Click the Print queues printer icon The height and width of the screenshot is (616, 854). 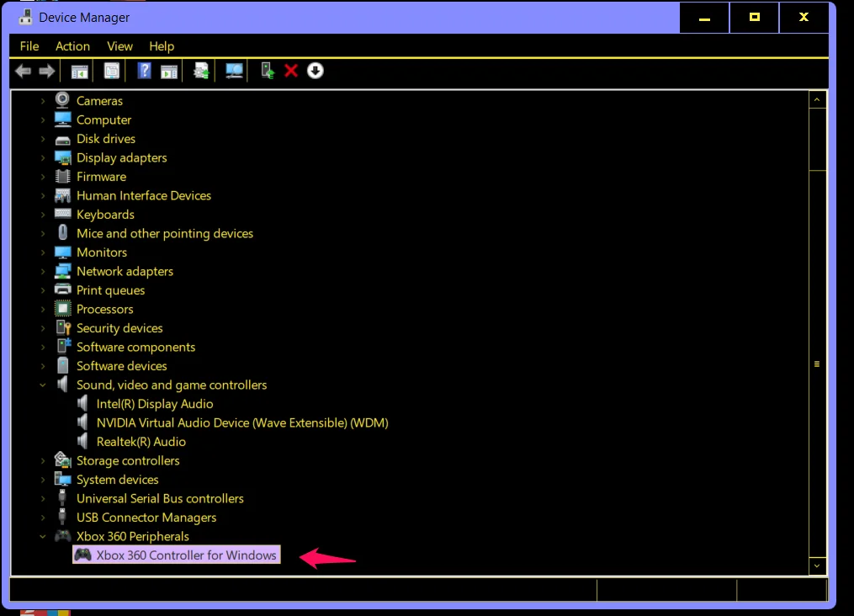(62, 289)
